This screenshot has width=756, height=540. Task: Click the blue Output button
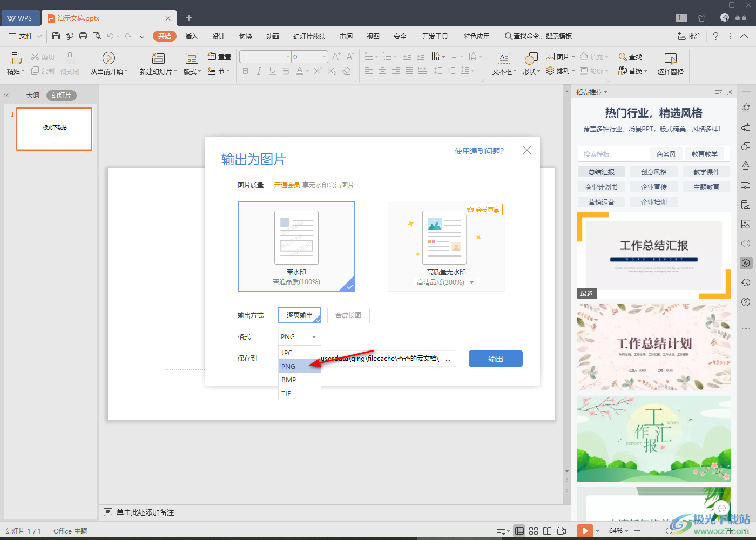click(496, 359)
